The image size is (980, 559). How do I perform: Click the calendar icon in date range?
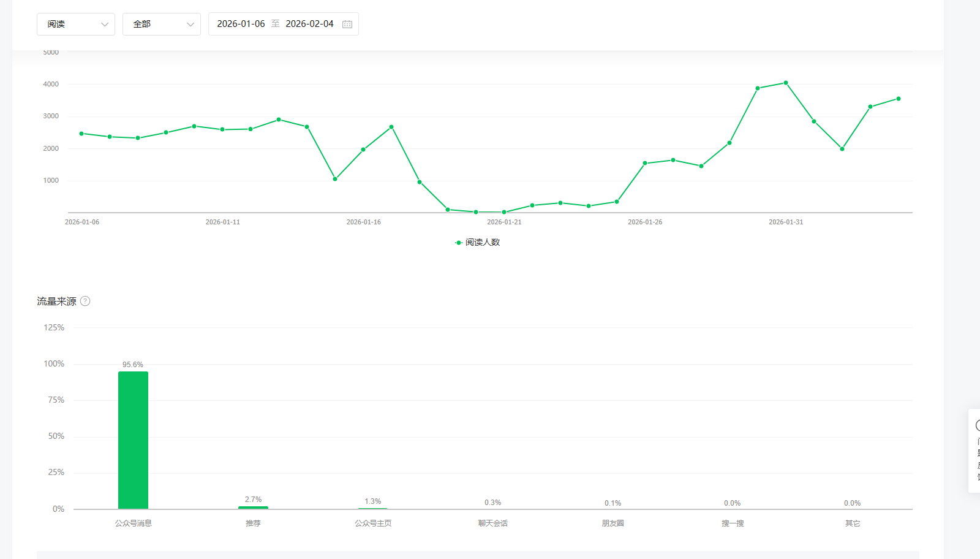click(x=347, y=24)
